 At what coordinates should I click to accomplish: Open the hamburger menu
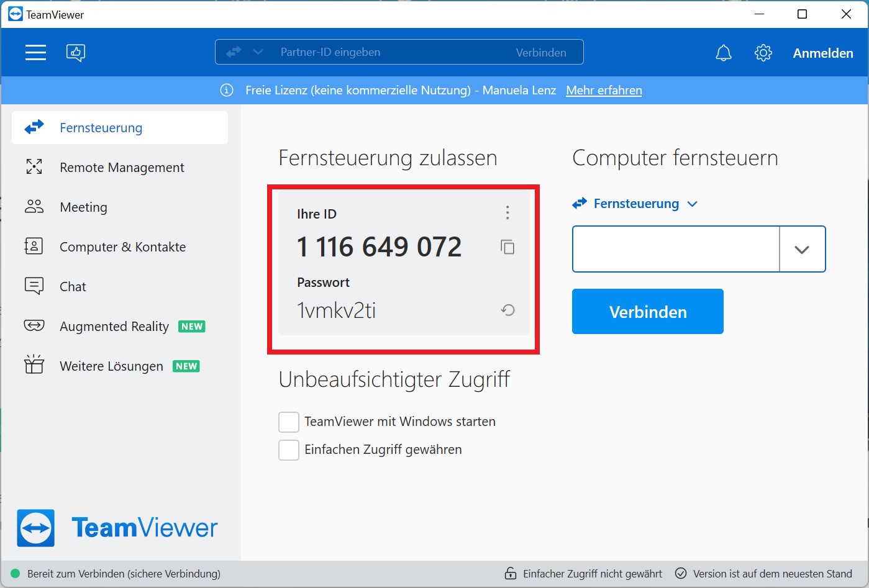35,53
